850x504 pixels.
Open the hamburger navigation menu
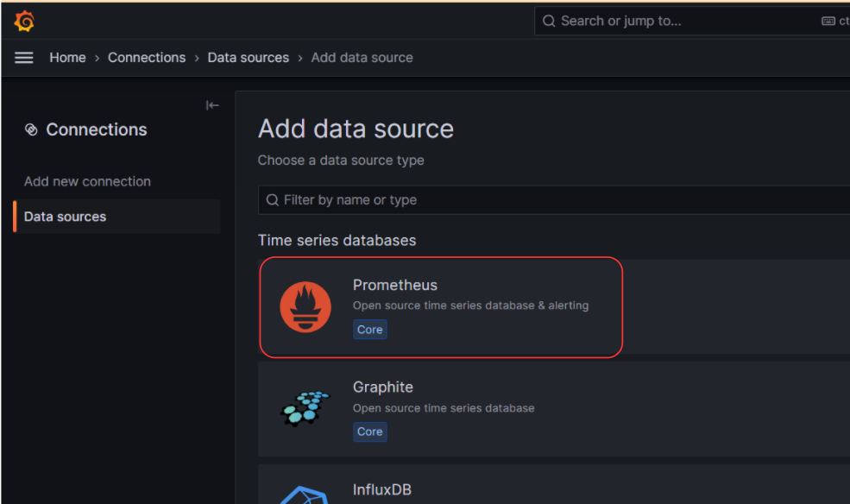pyautogui.click(x=24, y=58)
